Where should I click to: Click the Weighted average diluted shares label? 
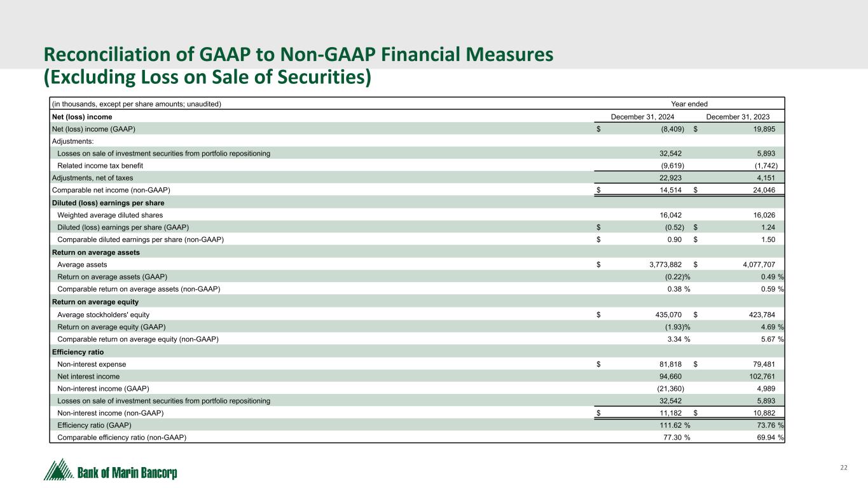click(x=109, y=215)
